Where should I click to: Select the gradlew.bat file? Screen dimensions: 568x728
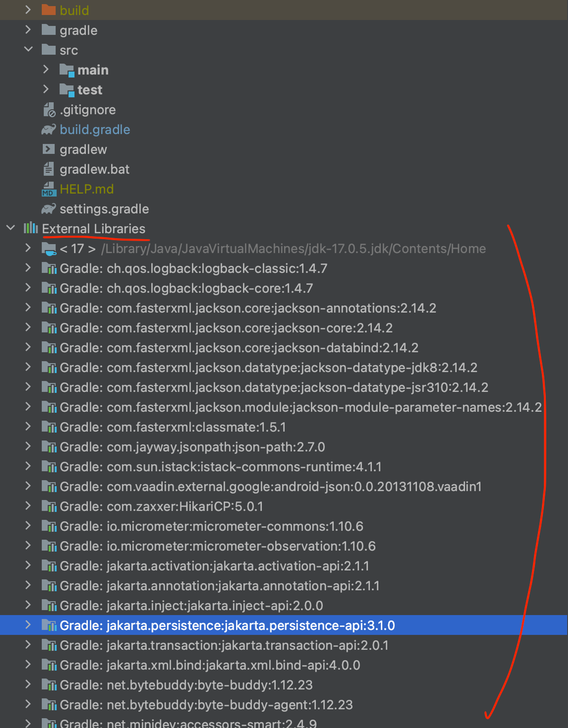[94, 169]
